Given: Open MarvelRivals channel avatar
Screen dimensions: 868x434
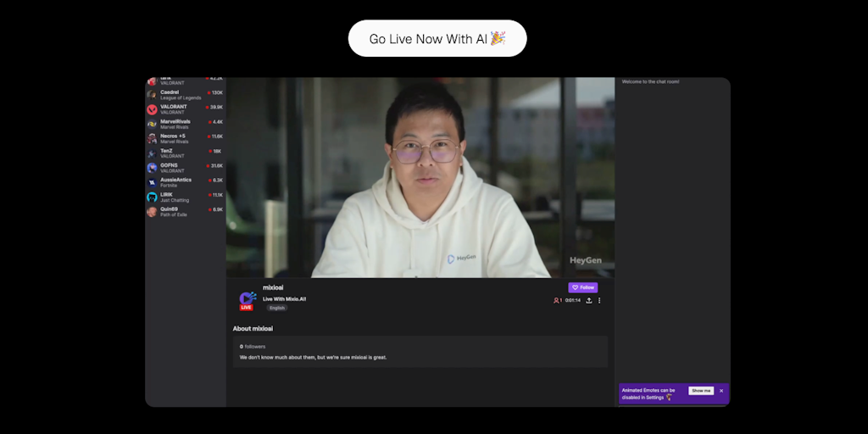Looking at the screenshot, I should pos(152,124).
